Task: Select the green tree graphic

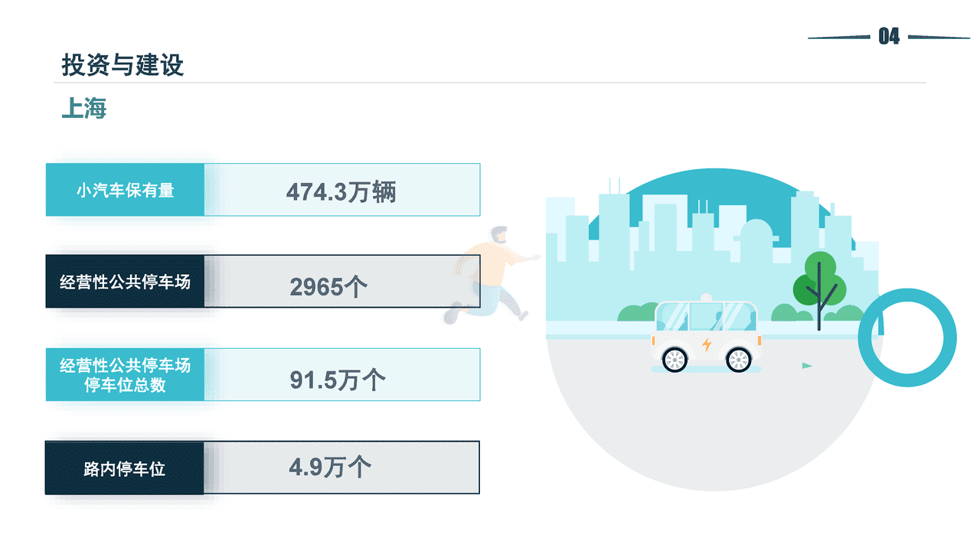Action: point(818,291)
